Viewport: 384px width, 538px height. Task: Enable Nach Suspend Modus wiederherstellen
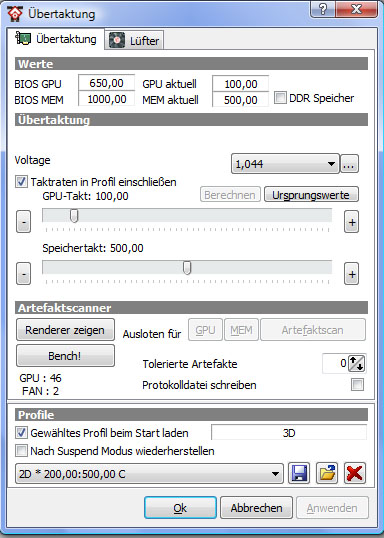coord(21,451)
